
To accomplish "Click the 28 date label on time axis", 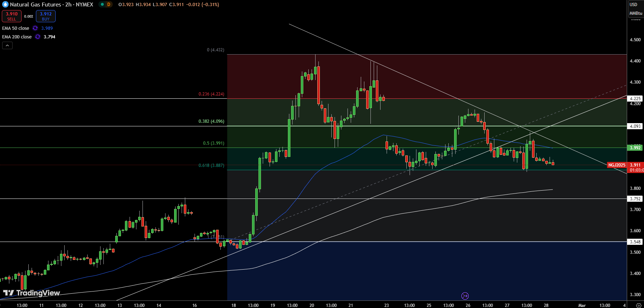I will [x=546, y=305].
